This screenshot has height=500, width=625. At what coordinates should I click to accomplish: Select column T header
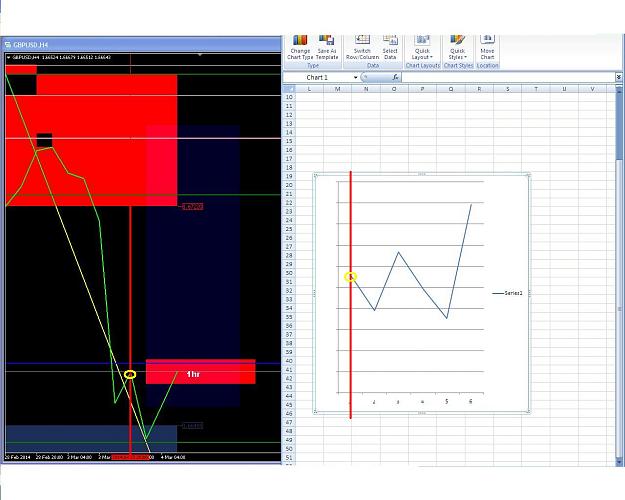pos(536,89)
